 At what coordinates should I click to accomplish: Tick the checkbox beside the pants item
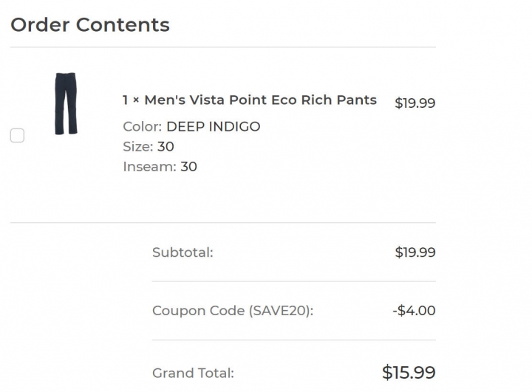click(17, 135)
